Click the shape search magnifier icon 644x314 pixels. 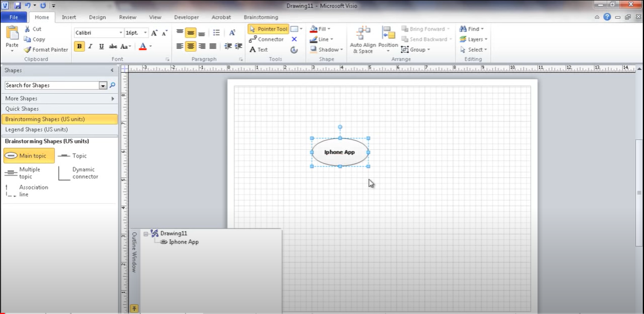pos(112,85)
